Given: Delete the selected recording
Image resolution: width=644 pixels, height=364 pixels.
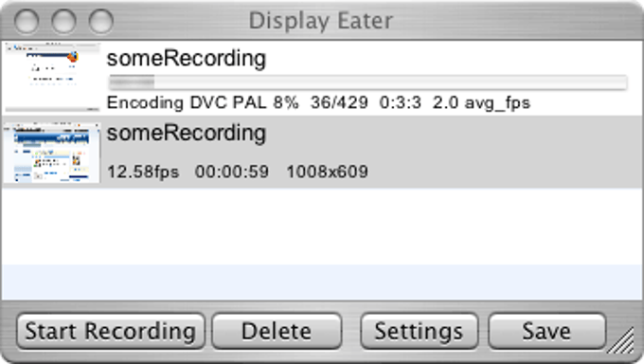Looking at the screenshot, I should 277,332.
